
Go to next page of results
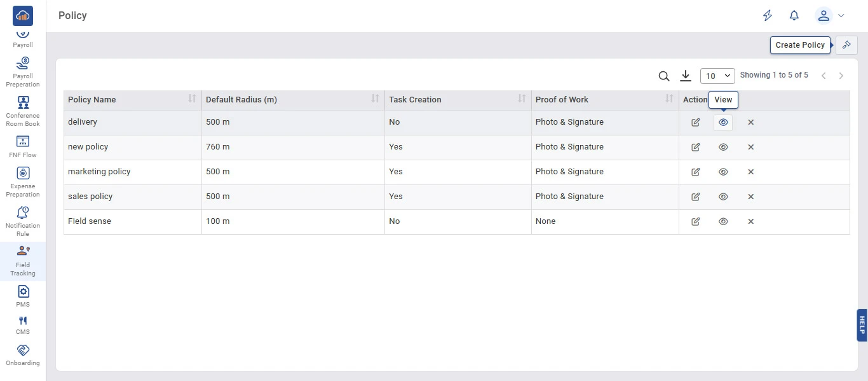[x=841, y=76]
